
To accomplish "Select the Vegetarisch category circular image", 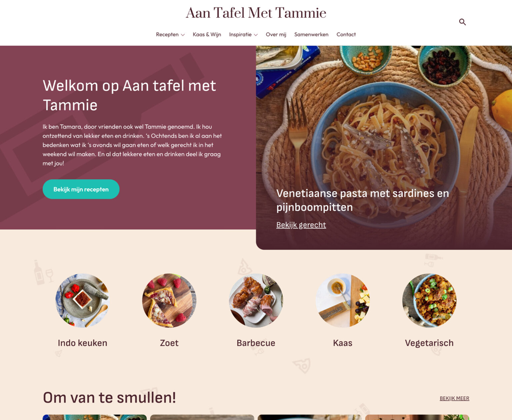I will [429, 300].
